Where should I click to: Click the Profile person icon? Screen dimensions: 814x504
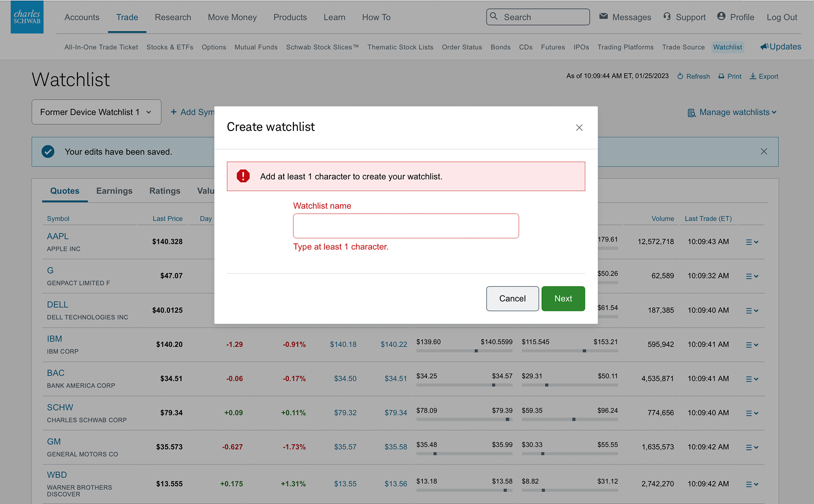click(721, 16)
